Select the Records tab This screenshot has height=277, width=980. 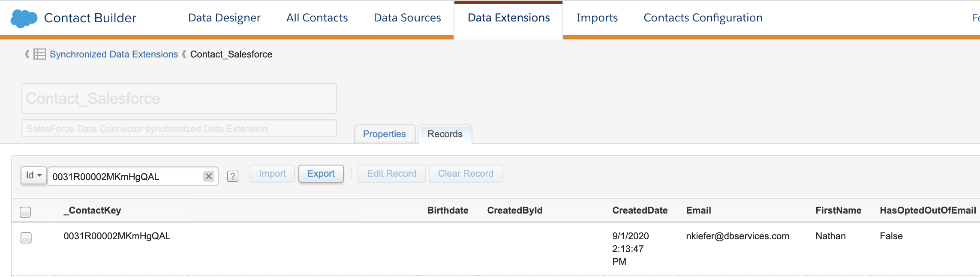pos(445,134)
